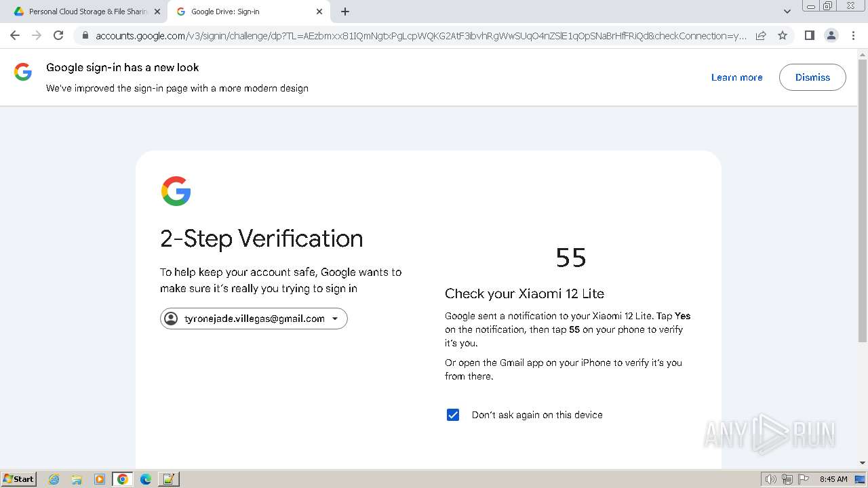The width and height of the screenshot is (868, 488).
Task: Share this page via the share icon
Action: click(x=761, y=35)
